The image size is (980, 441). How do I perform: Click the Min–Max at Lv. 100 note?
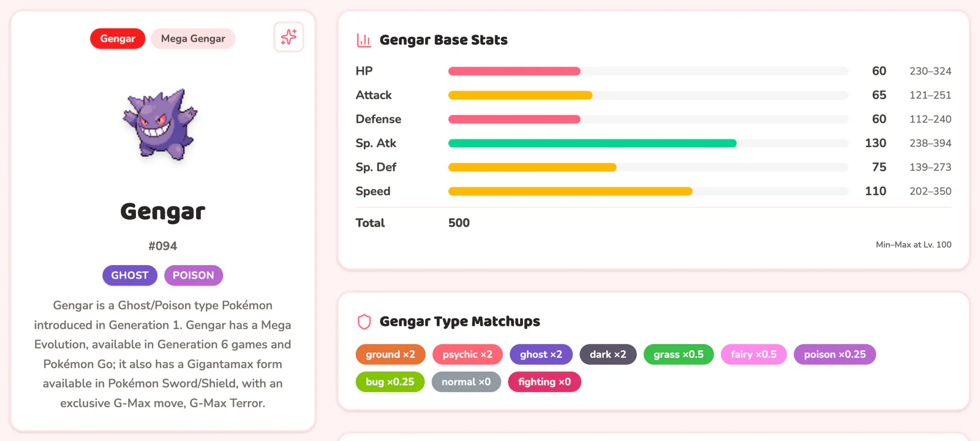pyautogui.click(x=913, y=244)
